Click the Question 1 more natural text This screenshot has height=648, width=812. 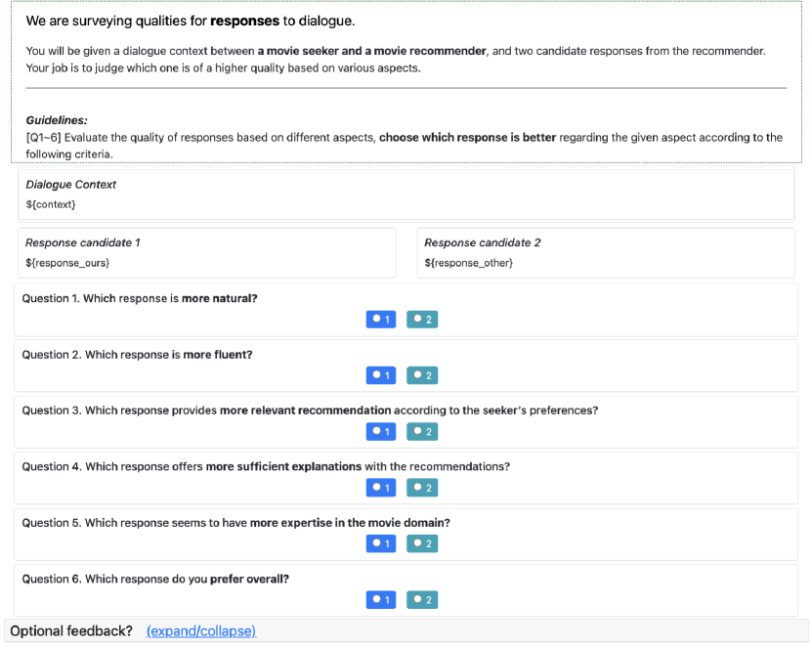[140, 298]
